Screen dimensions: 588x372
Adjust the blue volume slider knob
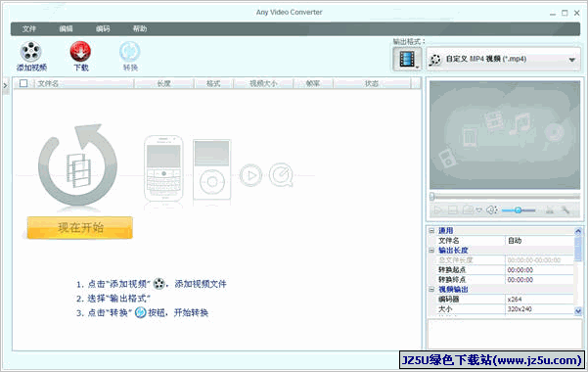point(518,210)
